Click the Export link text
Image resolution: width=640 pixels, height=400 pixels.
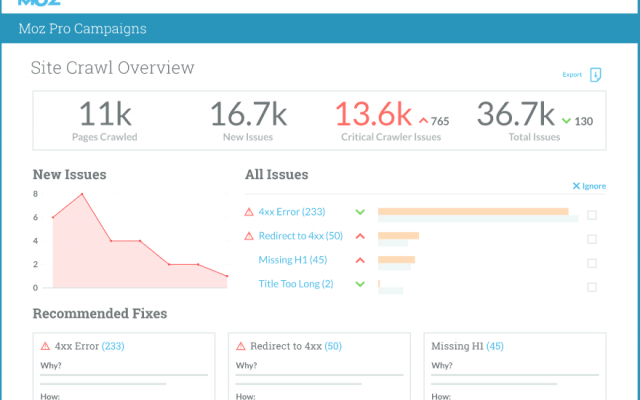pos(572,75)
